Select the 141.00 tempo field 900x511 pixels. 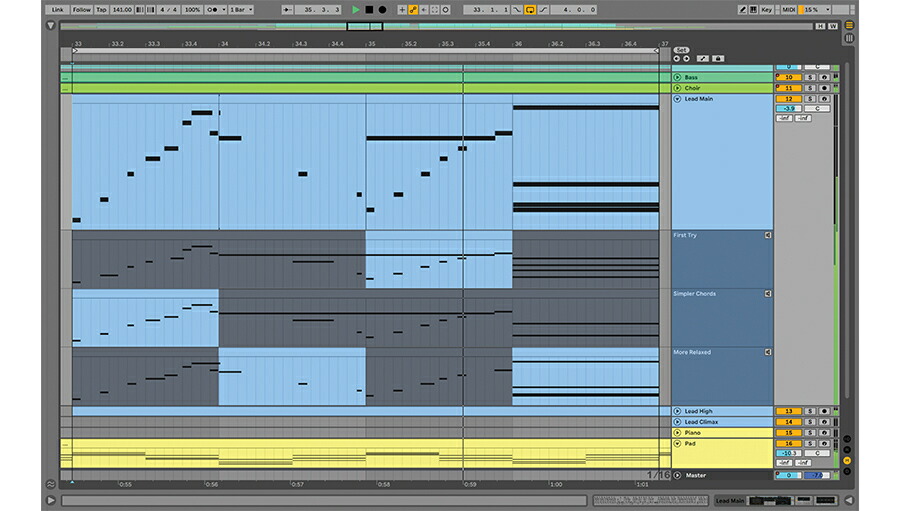(122, 9)
